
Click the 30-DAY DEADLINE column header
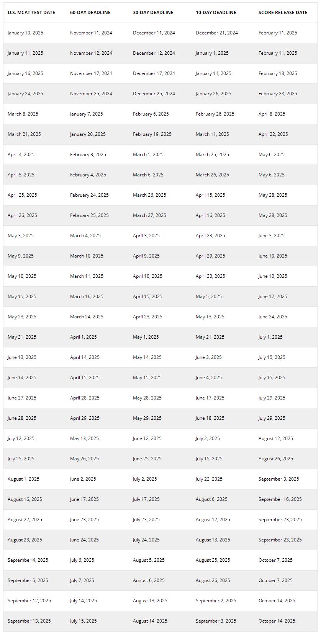pos(153,13)
